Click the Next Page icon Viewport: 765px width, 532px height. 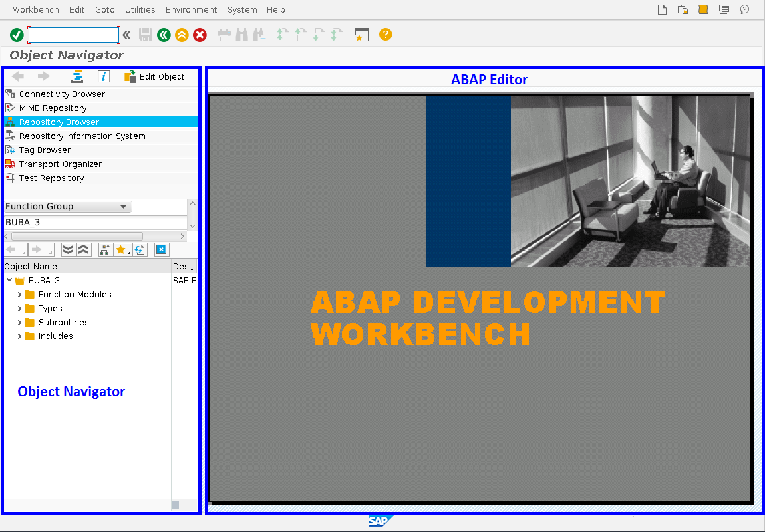click(319, 35)
